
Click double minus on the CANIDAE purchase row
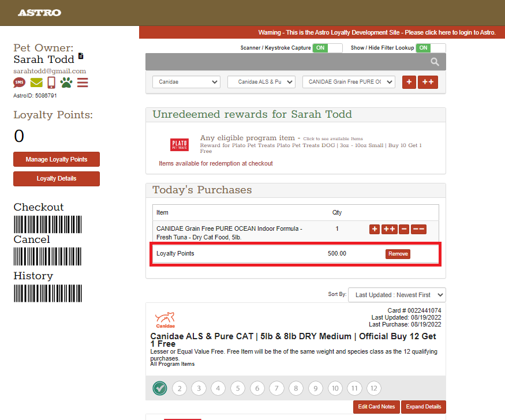[x=418, y=229]
